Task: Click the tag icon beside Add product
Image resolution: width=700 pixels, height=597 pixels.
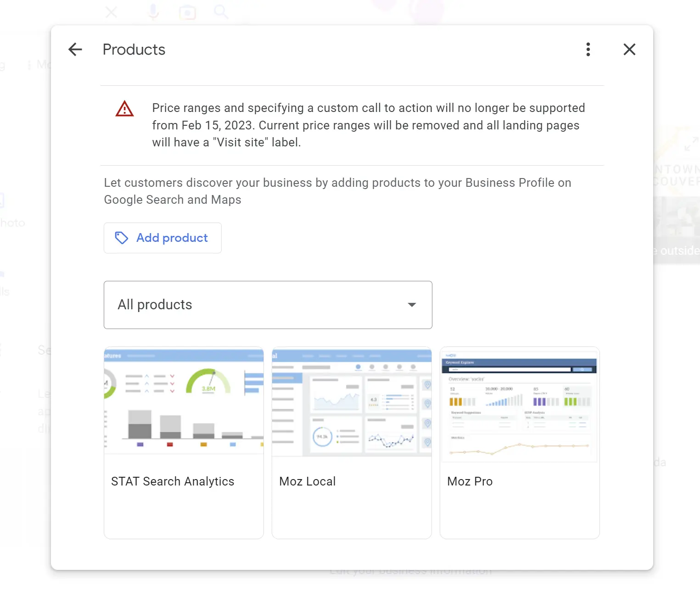Action: [122, 238]
